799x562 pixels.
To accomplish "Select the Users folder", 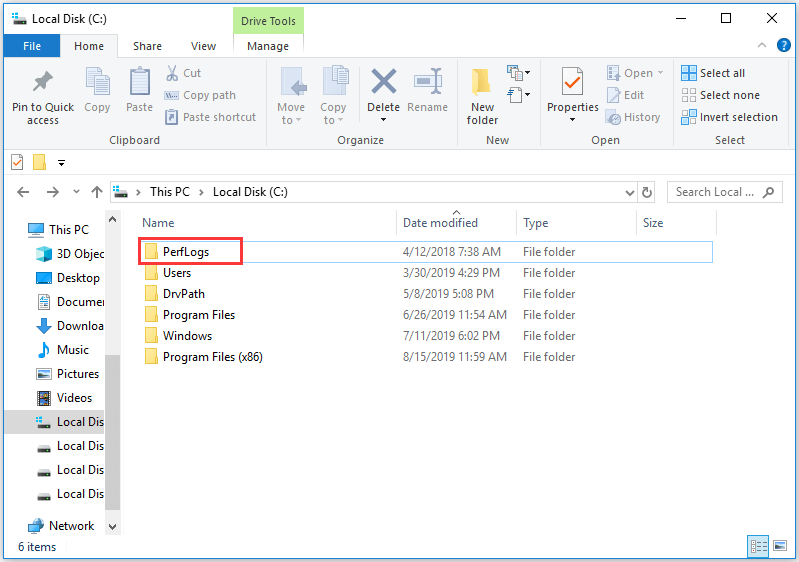I will point(177,273).
